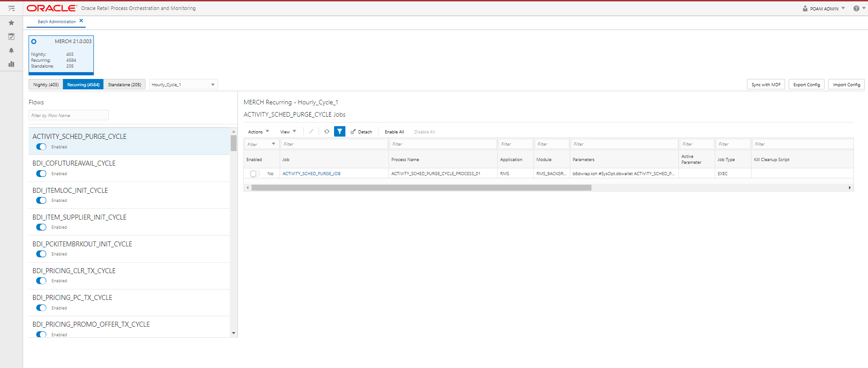Toggle BDI_COFUTUREAVAIL_CYCLE enabled switch
Image resolution: width=868 pixels, height=368 pixels.
(x=41, y=173)
